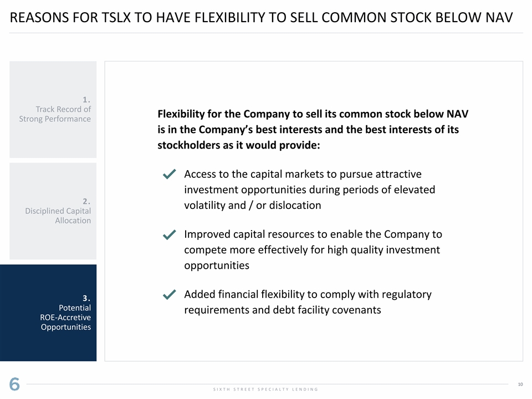Click the checkmark beside "Access to the capital markets"

click(x=170, y=175)
